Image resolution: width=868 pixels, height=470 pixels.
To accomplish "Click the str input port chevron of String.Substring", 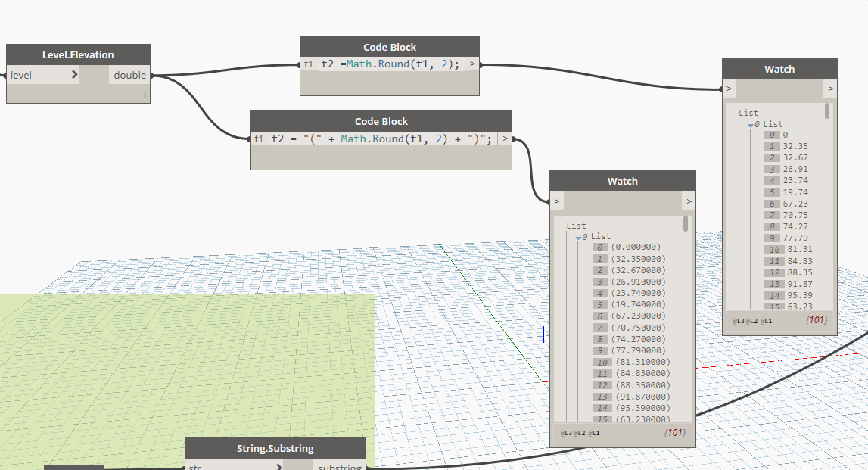I will click(278, 467).
